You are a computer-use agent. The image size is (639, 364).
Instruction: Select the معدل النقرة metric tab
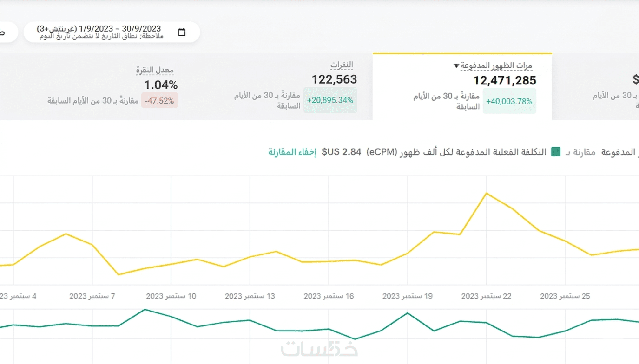pyautogui.click(x=155, y=71)
